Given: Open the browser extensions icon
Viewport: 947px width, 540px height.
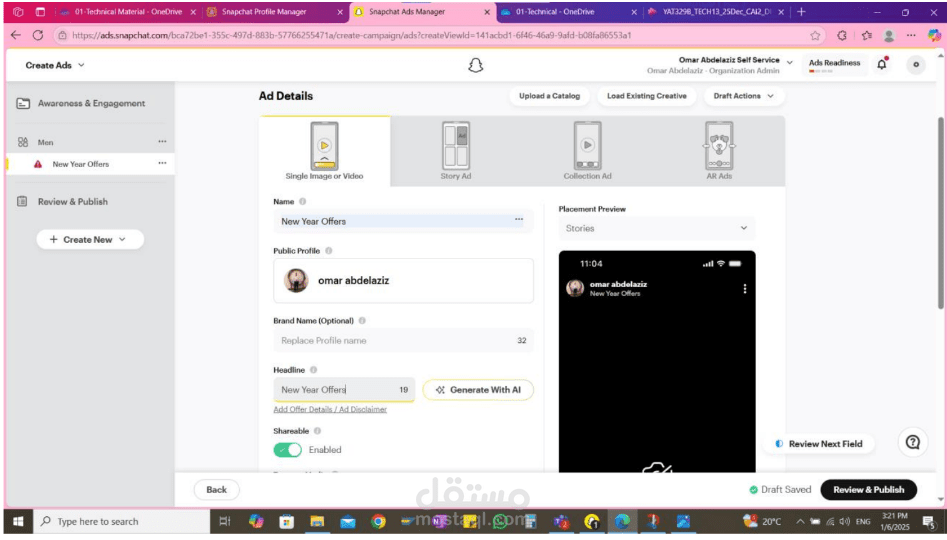Looking at the screenshot, I should pos(842,36).
